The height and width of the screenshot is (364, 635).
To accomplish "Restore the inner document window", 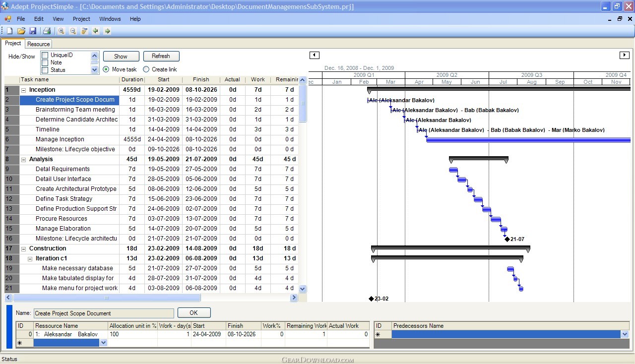I will coord(620,19).
